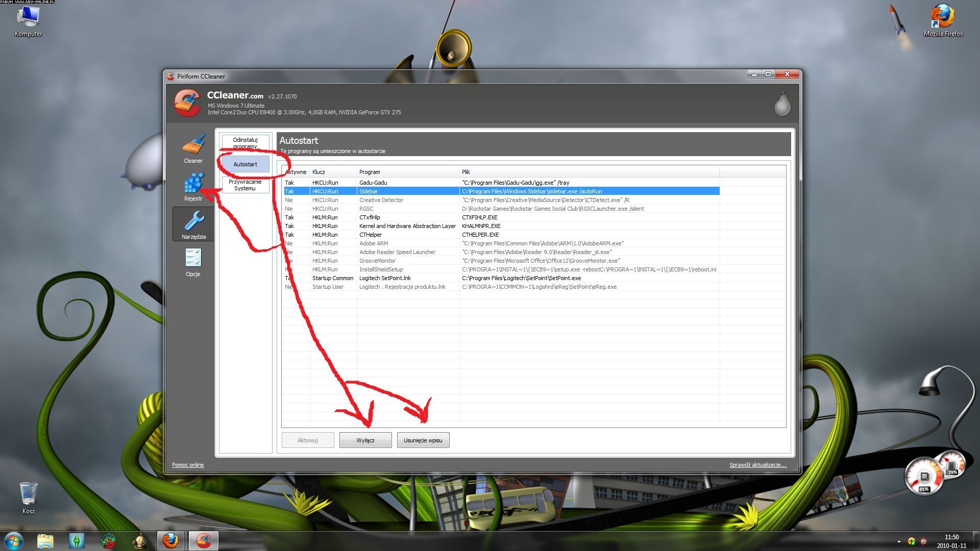The image size is (980, 551).
Task: Show hidden system tray icons arrow
Action: point(899,541)
